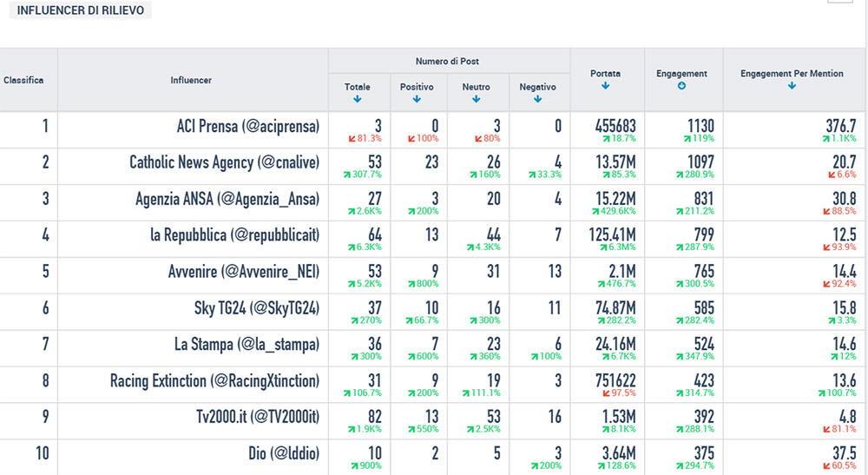
Task: Select Racing Extinction portata 751622
Action: tap(615, 381)
